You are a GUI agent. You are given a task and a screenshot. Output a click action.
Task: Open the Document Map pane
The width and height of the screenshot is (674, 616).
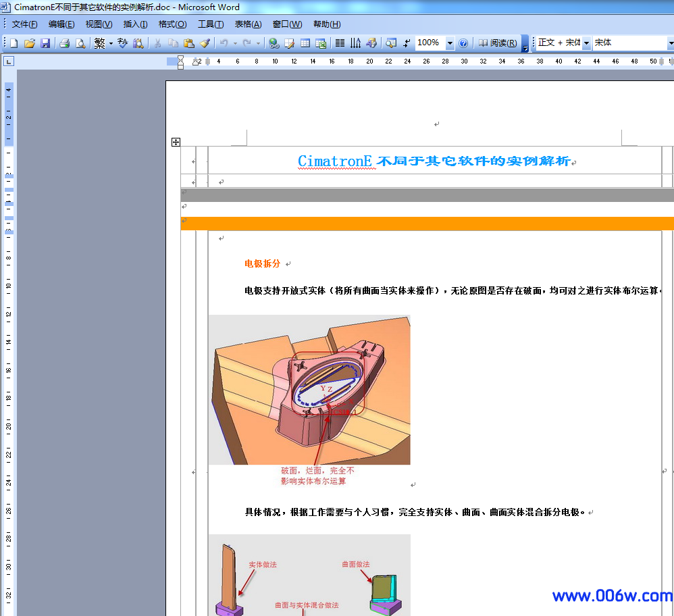click(x=391, y=43)
